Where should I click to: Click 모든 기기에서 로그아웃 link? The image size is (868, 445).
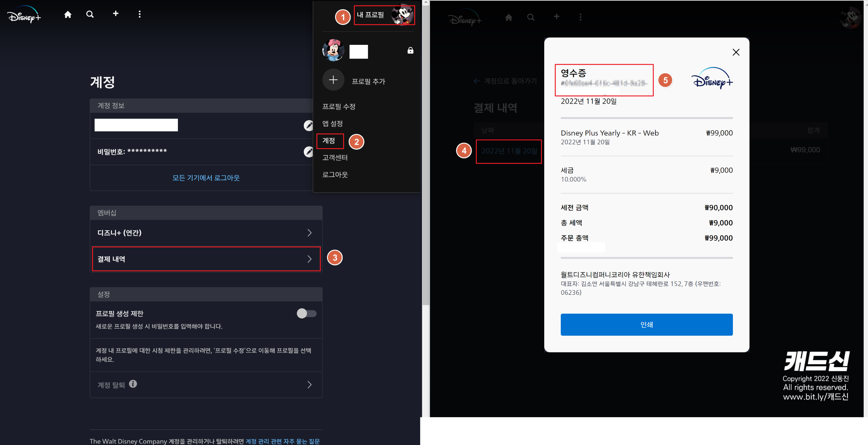coord(206,178)
